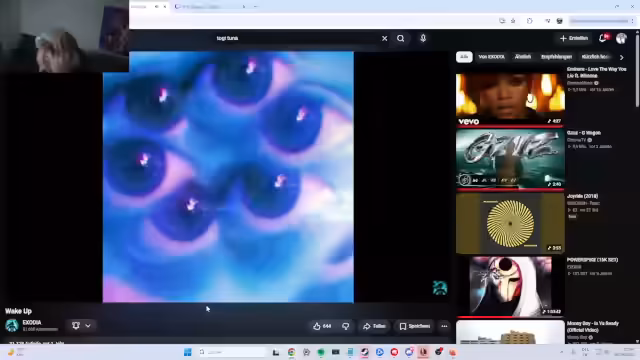Viewport: 640px width, 360px height.
Task: Show more filter chips with right chevron
Action: coord(622,58)
